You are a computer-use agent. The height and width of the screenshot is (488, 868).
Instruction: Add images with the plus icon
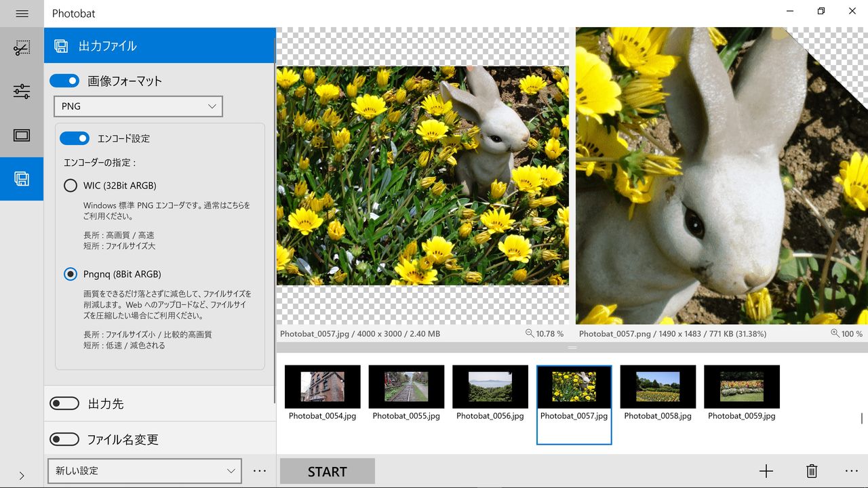pyautogui.click(x=766, y=472)
